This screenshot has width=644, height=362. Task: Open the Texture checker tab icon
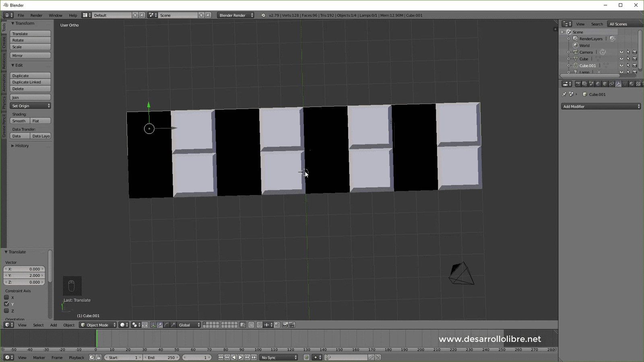(638, 84)
